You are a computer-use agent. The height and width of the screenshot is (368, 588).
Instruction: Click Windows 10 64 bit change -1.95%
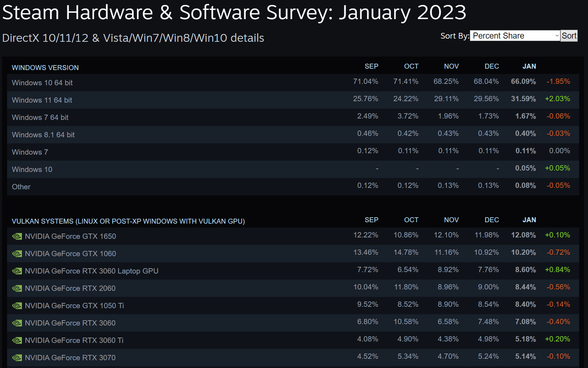click(558, 81)
